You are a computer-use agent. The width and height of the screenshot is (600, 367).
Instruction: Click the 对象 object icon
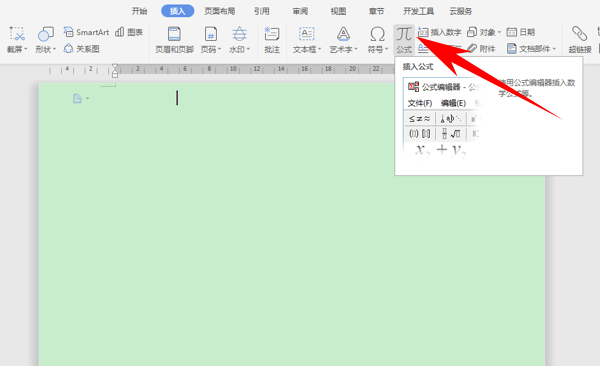point(472,32)
